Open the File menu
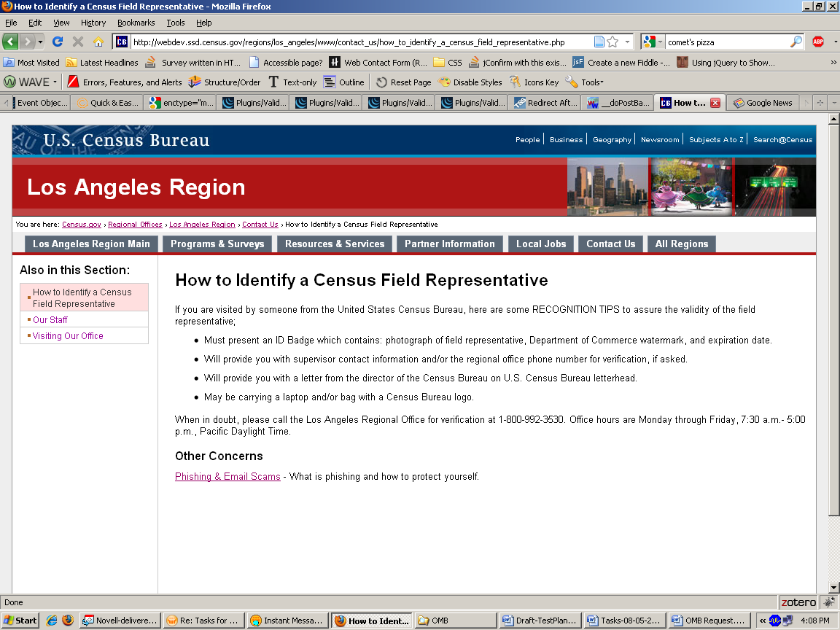This screenshot has height=630, width=840. click(x=11, y=23)
